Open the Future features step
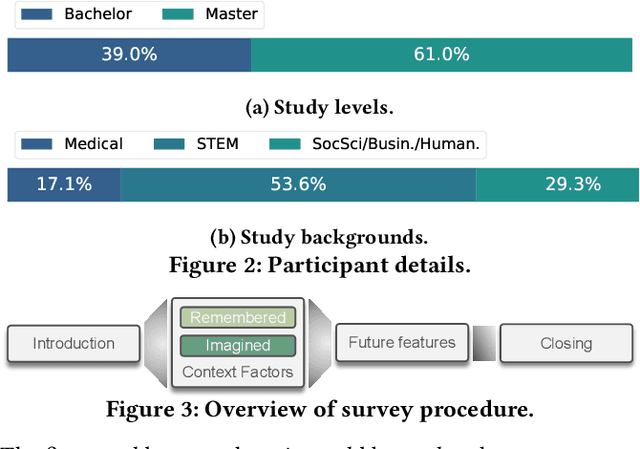This screenshot has height=449, width=640. (401, 342)
